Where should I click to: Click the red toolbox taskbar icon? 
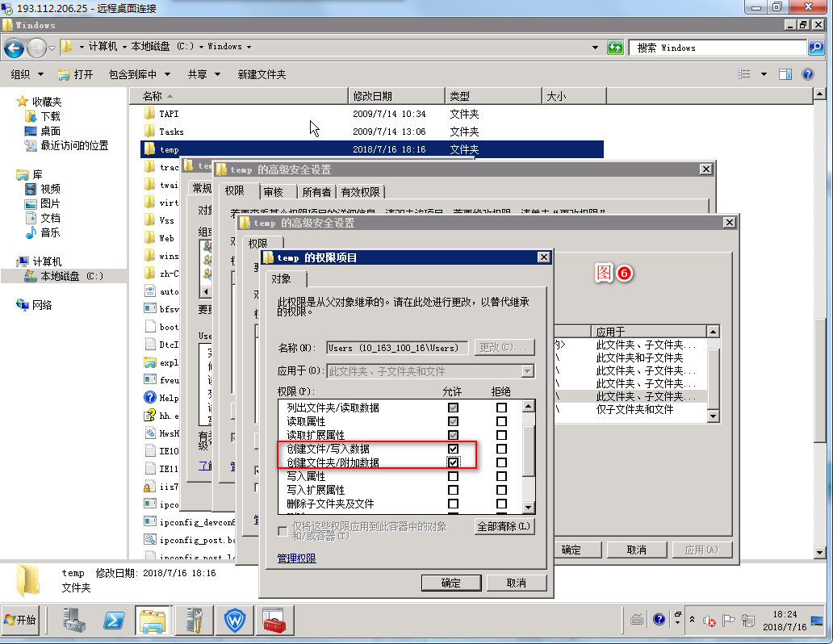pos(273,621)
